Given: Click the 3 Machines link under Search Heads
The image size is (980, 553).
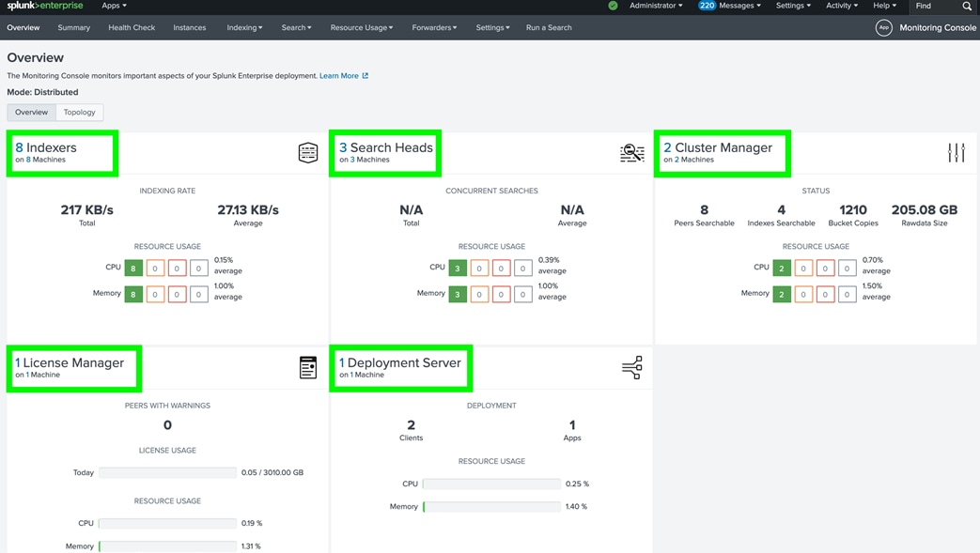Looking at the screenshot, I should pos(369,160).
